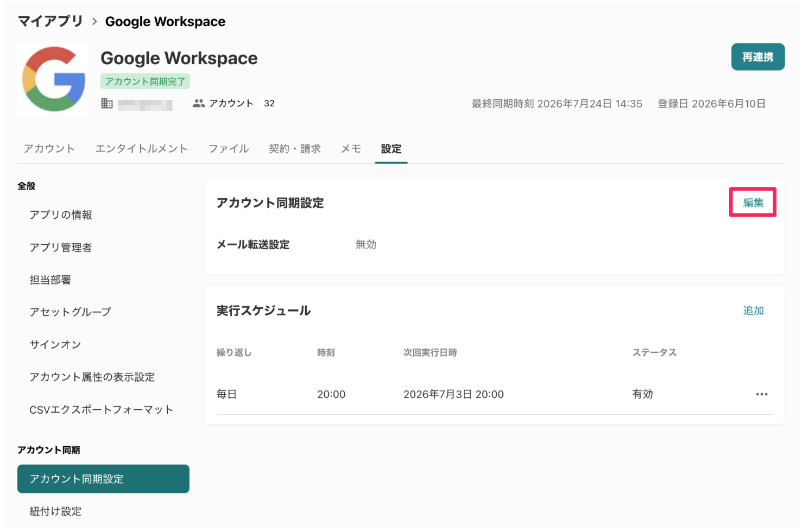Image resolution: width=808 pixels, height=532 pixels.
Task: Click the account count 32
Action: tap(269, 103)
